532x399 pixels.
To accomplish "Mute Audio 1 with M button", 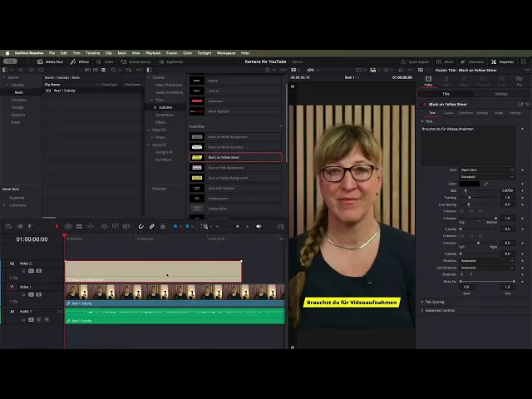I will coord(47,319).
